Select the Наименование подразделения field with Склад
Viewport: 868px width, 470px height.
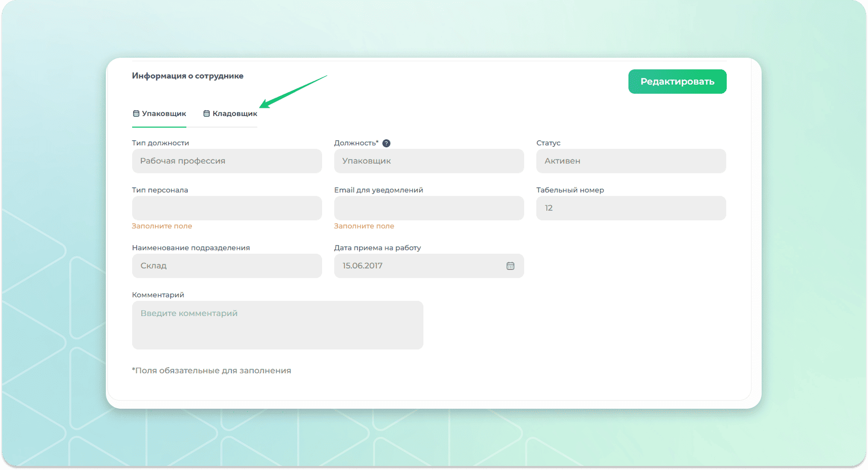point(226,266)
